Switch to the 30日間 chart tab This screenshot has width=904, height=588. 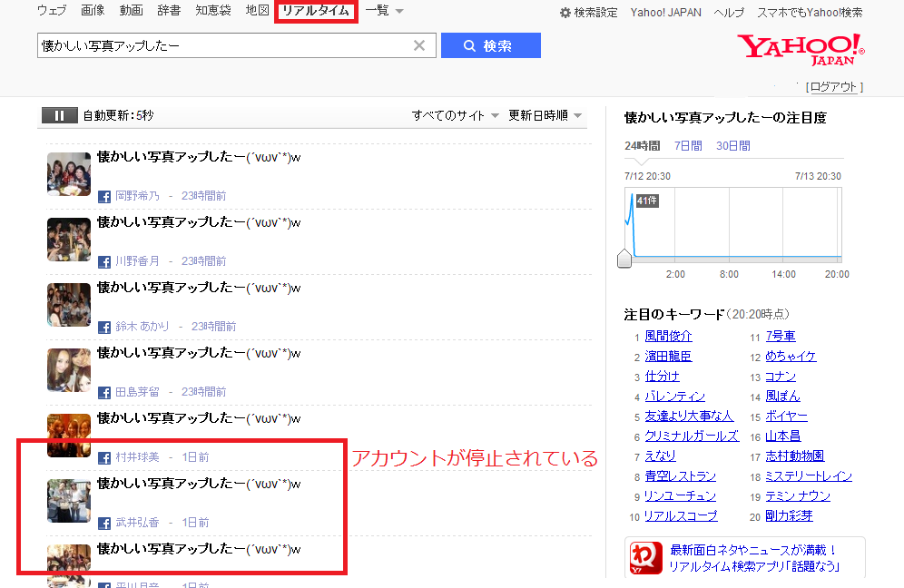pos(732,146)
